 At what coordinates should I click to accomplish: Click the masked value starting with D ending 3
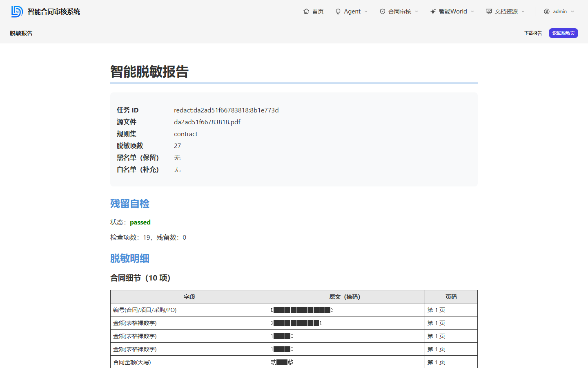coord(302,310)
